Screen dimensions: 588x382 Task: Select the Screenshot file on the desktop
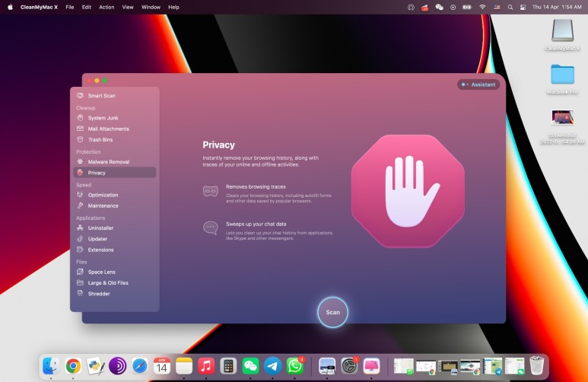click(x=562, y=126)
